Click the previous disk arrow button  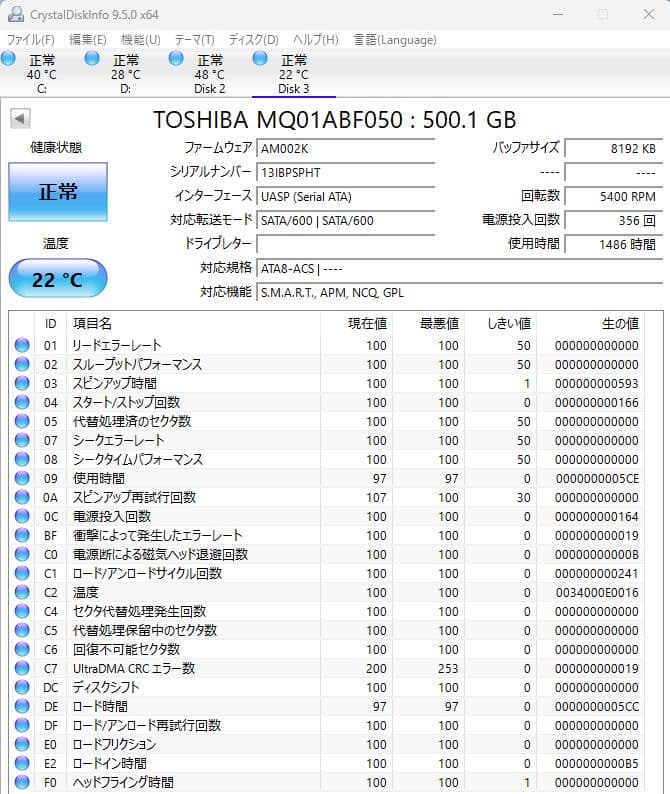click(20, 119)
